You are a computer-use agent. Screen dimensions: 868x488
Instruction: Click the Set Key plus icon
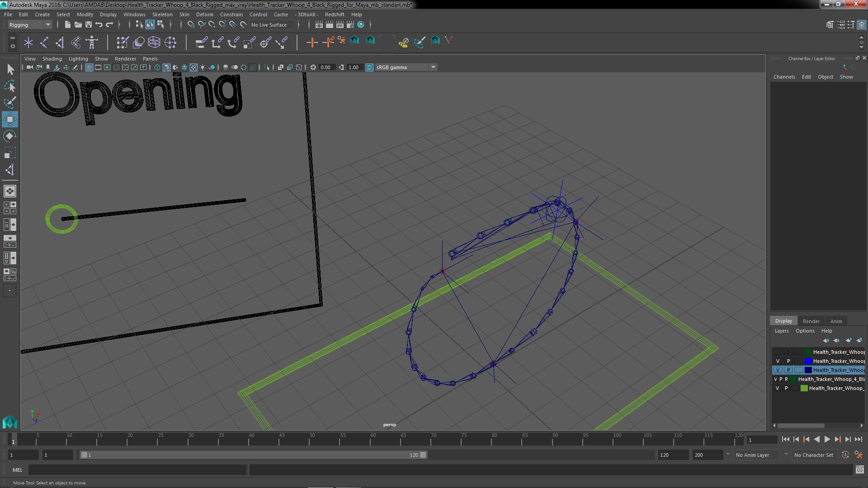pos(311,42)
